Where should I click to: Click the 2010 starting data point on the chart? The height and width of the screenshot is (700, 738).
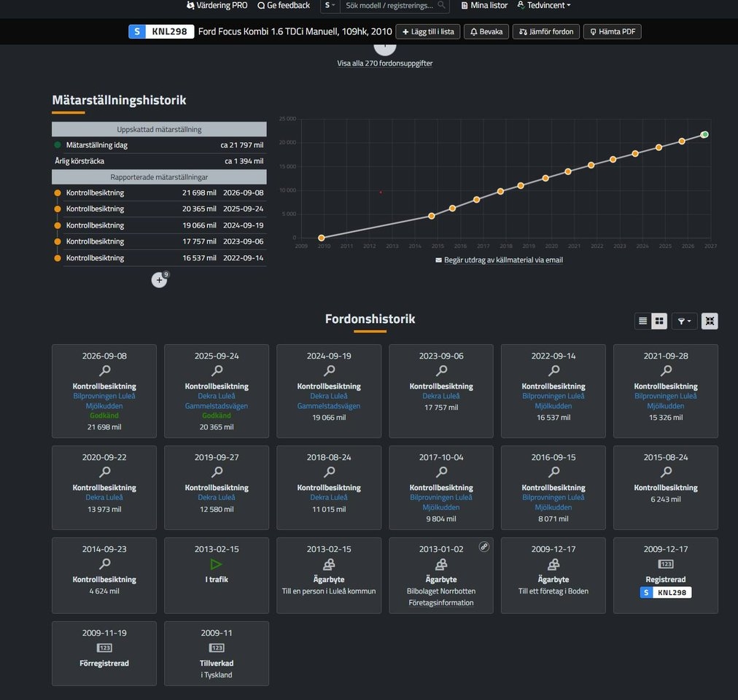[x=322, y=238]
